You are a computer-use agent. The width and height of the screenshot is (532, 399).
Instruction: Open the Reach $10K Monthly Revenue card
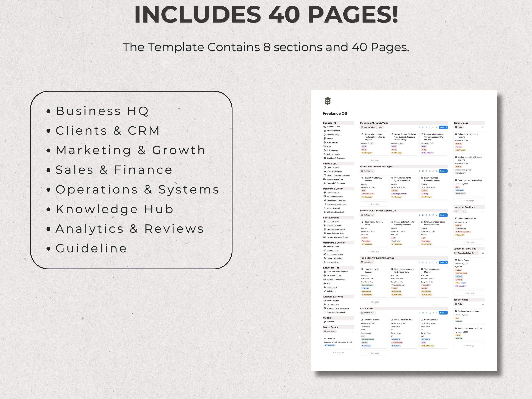(374, 188)
